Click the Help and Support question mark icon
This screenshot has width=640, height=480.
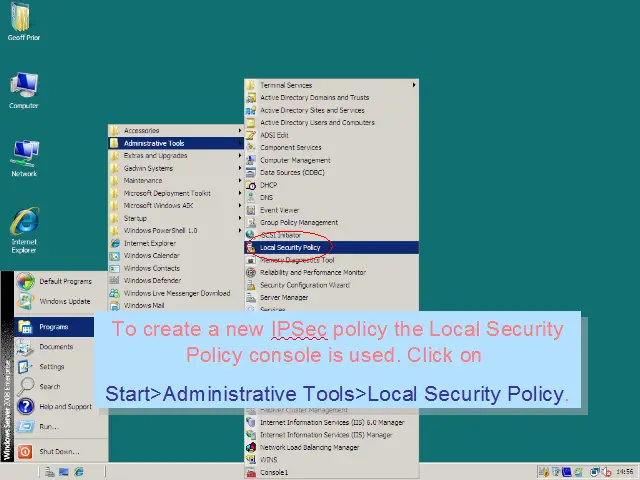[x=25, y=407]
